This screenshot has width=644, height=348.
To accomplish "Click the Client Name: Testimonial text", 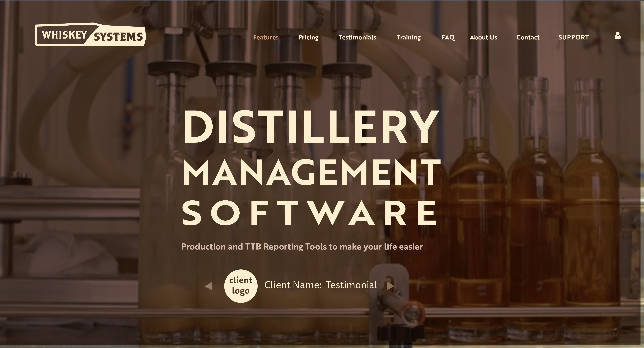I will point(320,285).
